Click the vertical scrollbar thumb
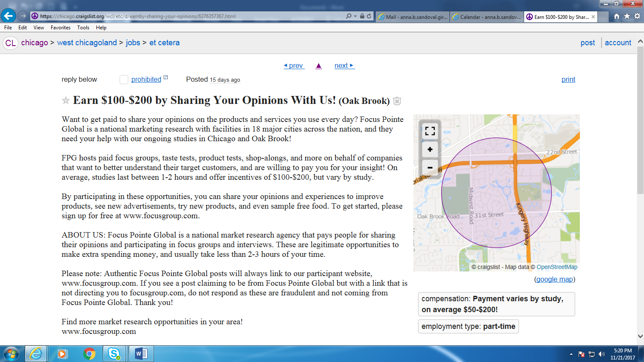The image size is (644, 362). [x=640, y=119]
